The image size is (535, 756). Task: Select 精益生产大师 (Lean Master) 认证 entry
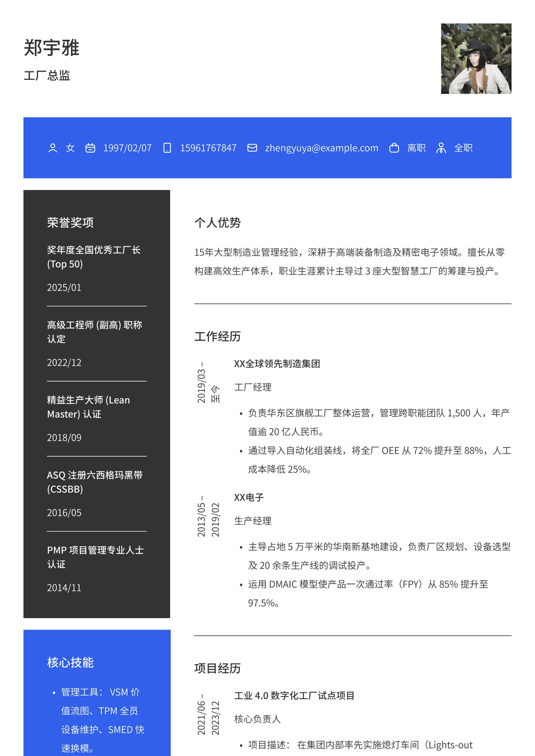tap(88, 407)
